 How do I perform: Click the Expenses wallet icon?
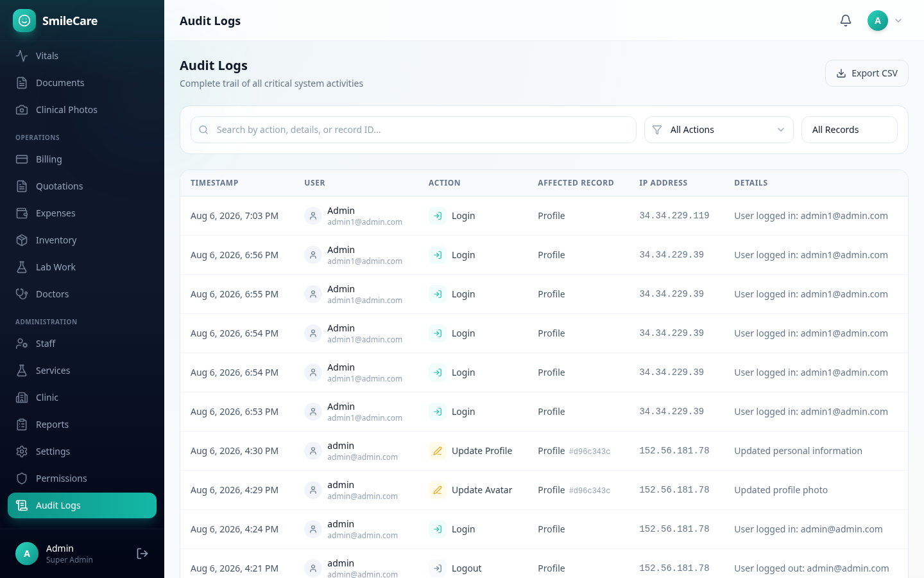pyautogui.click(x=22, y=213)
